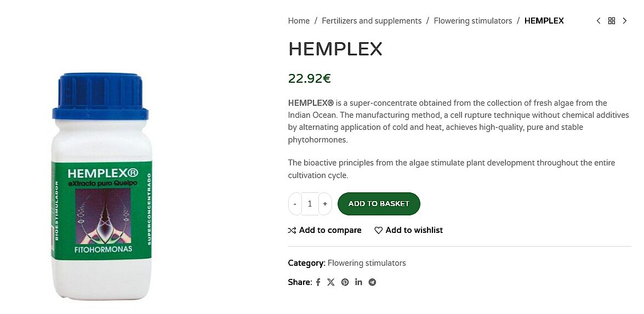Go to previous product arrow
This screenshot has height=314, width=644.
coord(599,21)
